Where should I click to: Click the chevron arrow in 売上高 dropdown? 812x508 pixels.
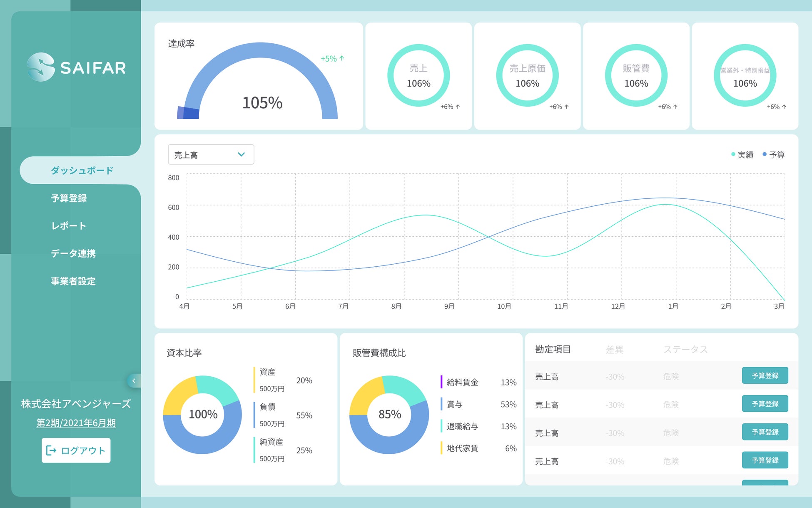pos(241,155)
